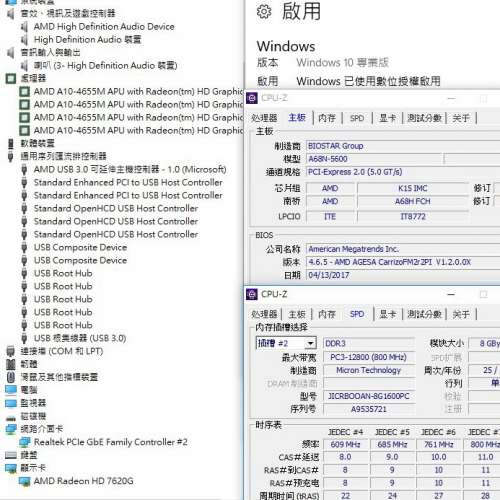Viewport: 500px width, 500px height.
Task: Open the SPD tab in upper CPU-Z window
Action: (357, 118)
